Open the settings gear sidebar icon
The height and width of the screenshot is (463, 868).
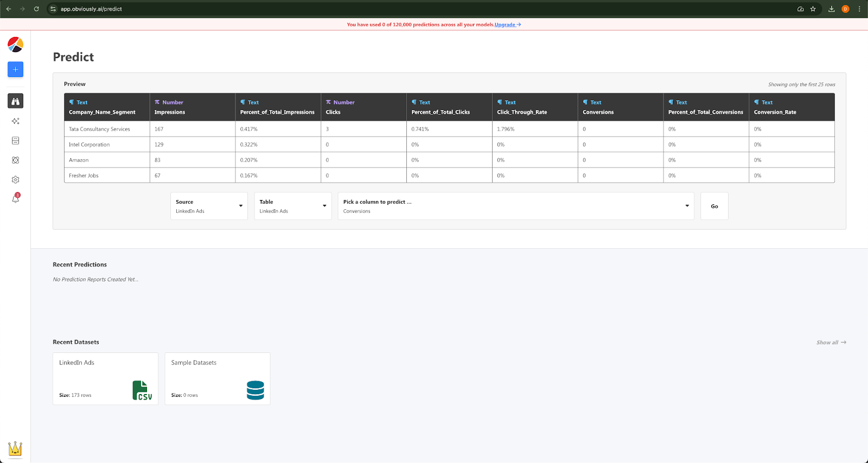pyautogui.click(x=15, y=179)
